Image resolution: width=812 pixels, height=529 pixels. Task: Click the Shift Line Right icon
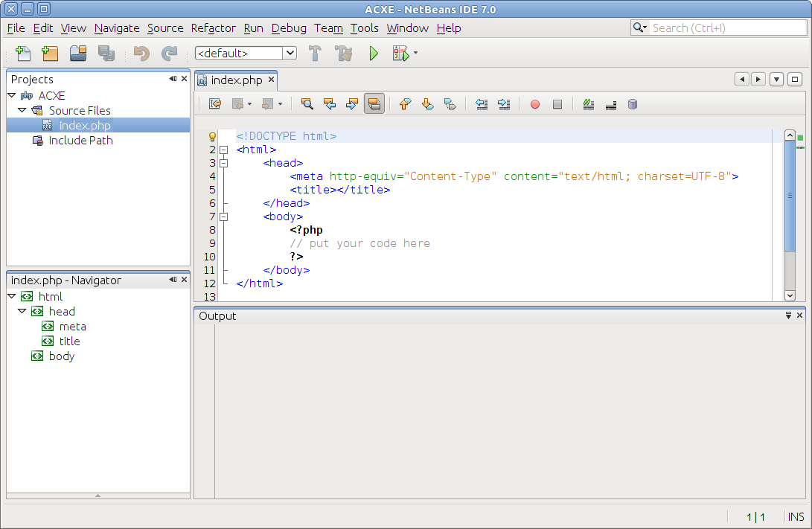click(x=504, y=104)
